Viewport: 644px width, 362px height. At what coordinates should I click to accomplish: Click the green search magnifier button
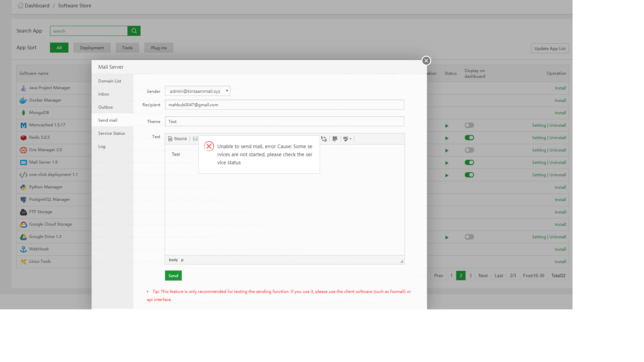(134, 31)
